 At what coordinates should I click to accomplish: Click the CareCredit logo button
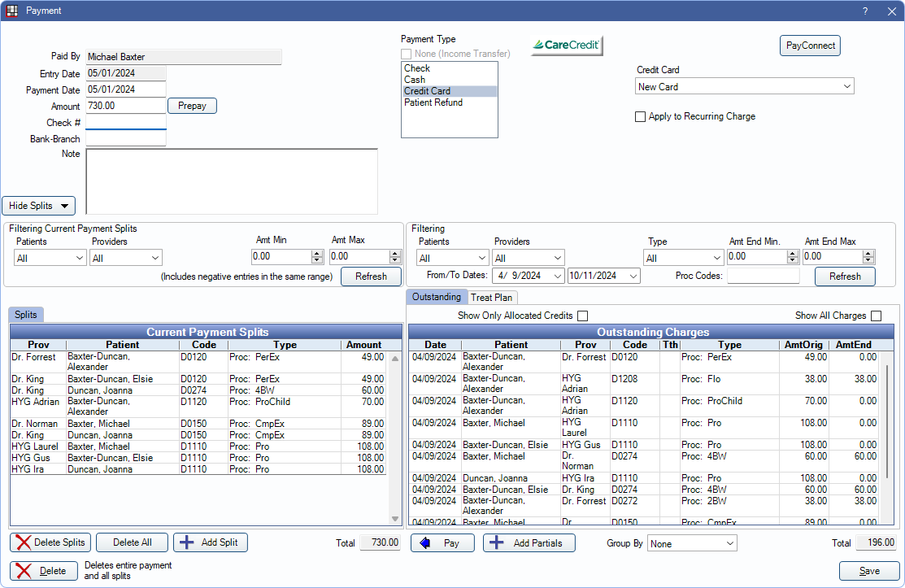(x=567, y=46)
